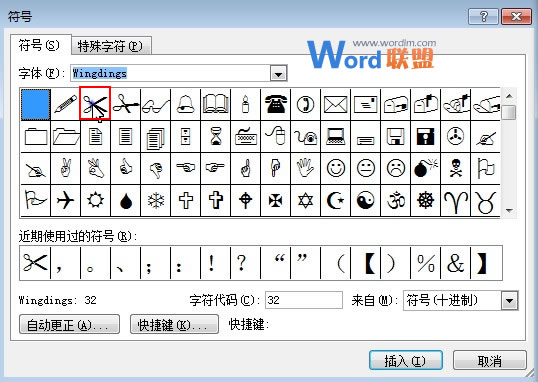The image size is (538, 382).
Task: Select the black floppy disk symbol
Action: [x=425, y=137]
